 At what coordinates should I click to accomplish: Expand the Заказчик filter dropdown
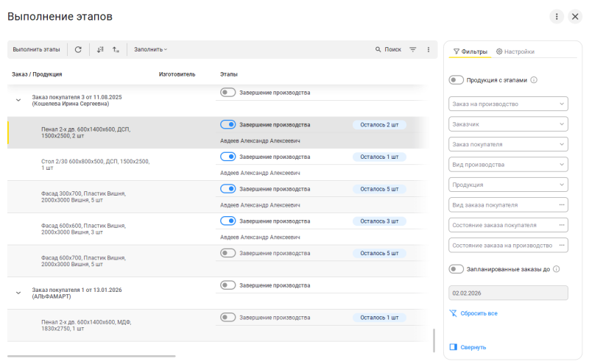click(508, 124)
